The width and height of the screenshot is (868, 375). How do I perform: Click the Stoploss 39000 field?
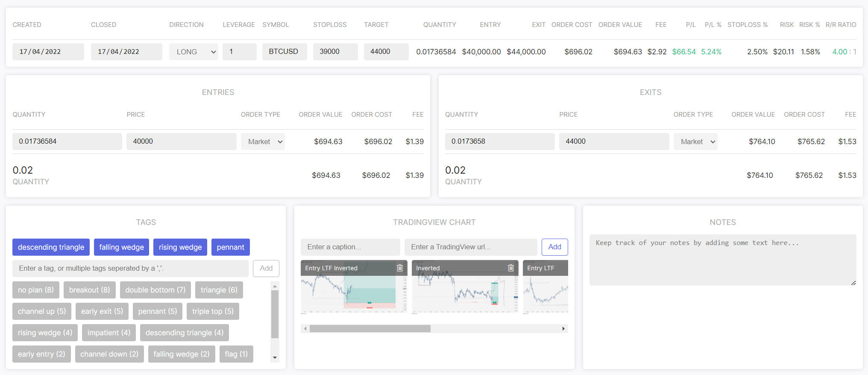click(336, 52)
